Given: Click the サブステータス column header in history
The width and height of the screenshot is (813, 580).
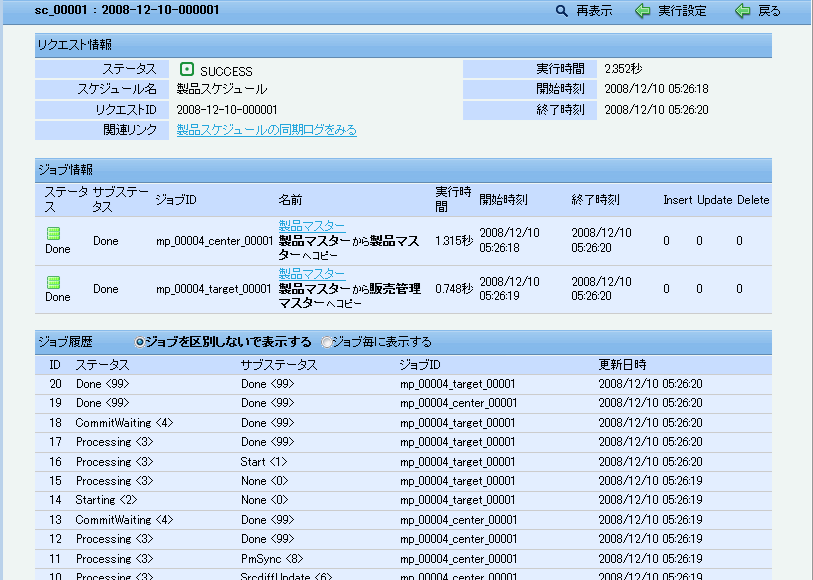Looking at the screenshot, I should coord(279,365).
